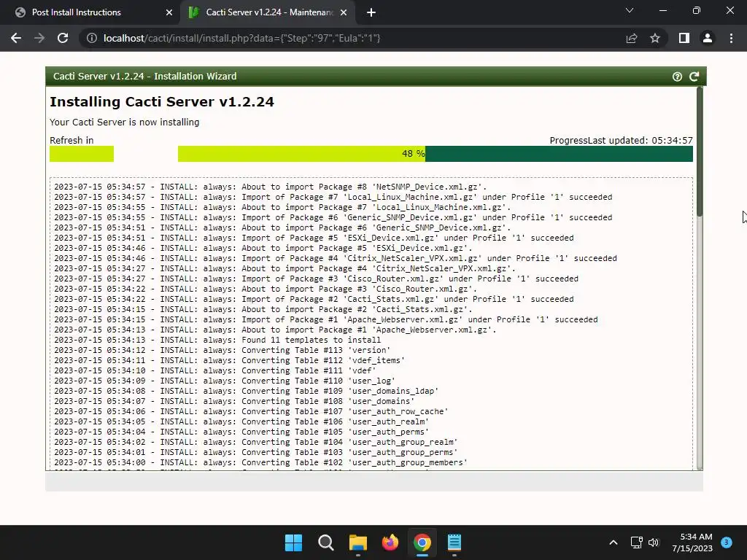The image size is (747, 560).
Task: Close the Post Install Instructions tab
Action: tap(169, 12)
